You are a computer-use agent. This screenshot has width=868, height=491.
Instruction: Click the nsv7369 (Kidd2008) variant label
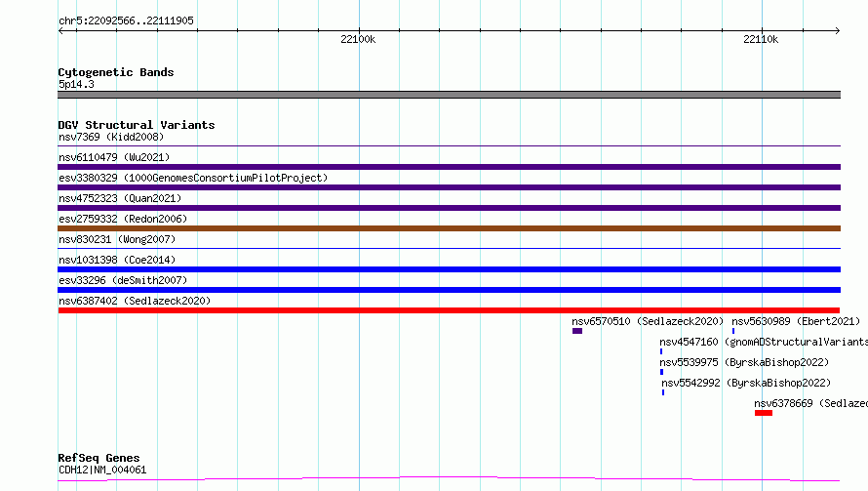coord(111,137)
